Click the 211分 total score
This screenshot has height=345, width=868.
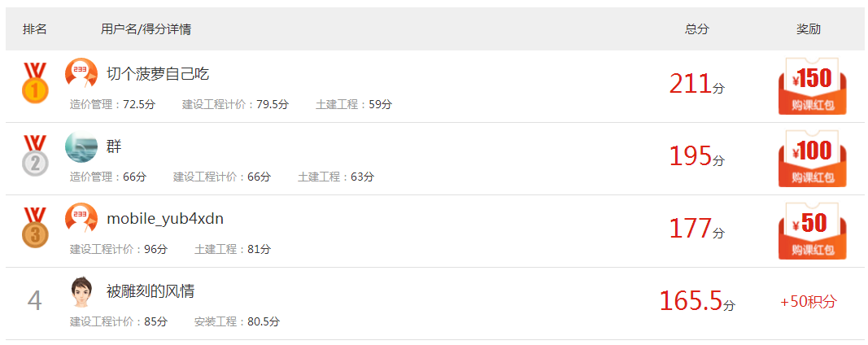(x=696, y=85)
